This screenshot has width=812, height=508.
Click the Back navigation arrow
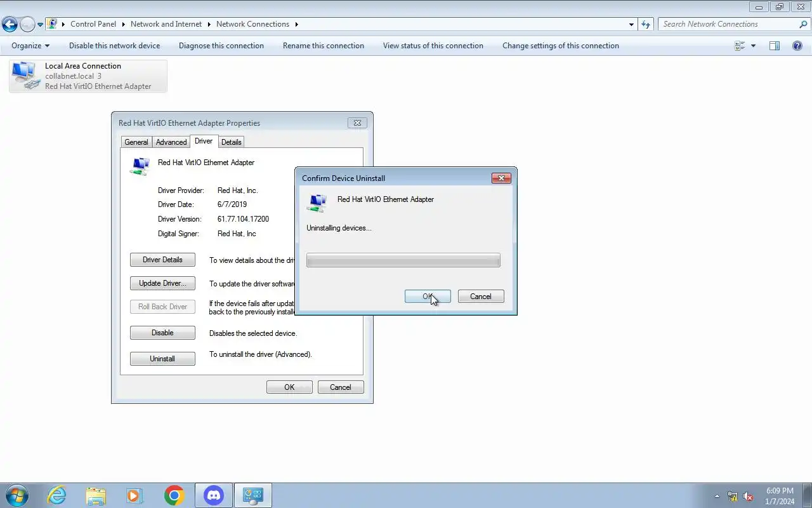pos(10,25)
